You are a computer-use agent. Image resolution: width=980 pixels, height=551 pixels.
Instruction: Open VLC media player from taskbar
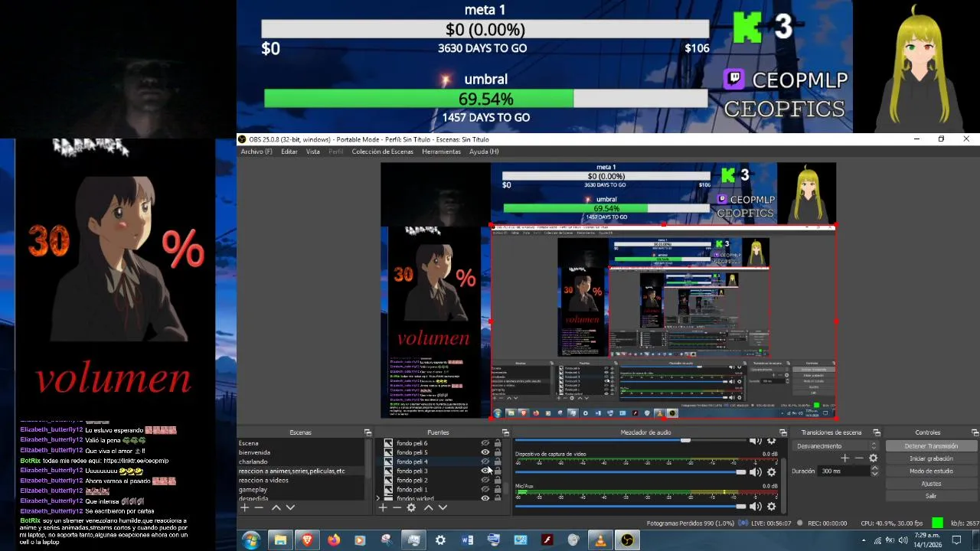(x=600, y=540)
